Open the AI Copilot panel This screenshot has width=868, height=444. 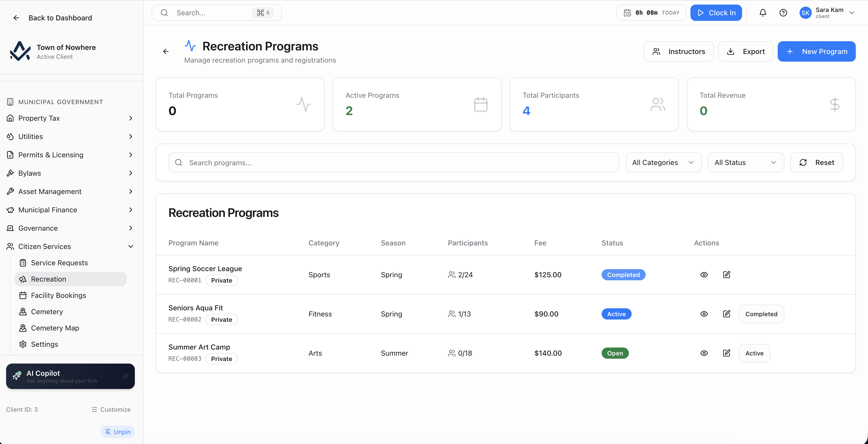pyautogui.click(x=70, y=376)
